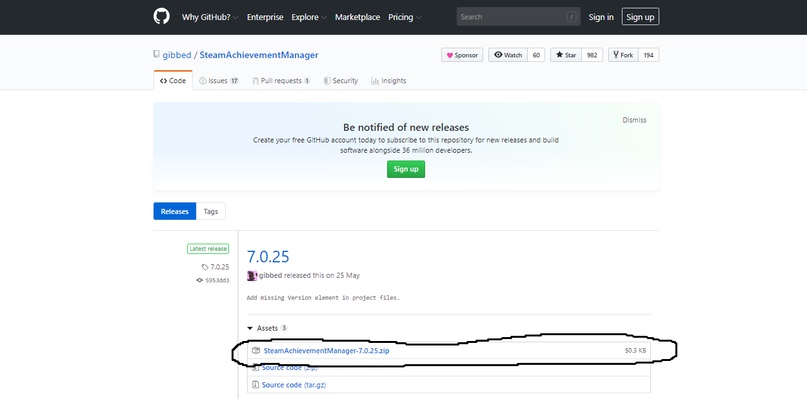
Task: Open the Marketplace link
Action: [357, 17]
